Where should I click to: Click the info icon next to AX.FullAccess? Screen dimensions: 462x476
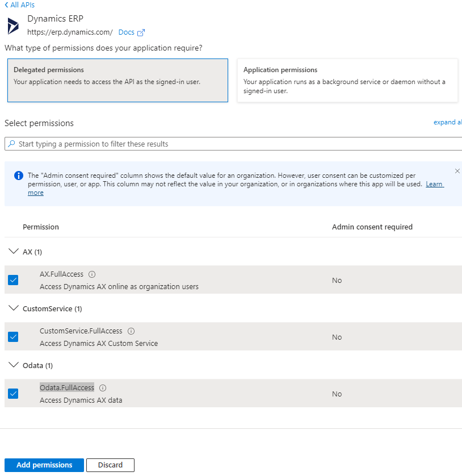coord(92,274)
